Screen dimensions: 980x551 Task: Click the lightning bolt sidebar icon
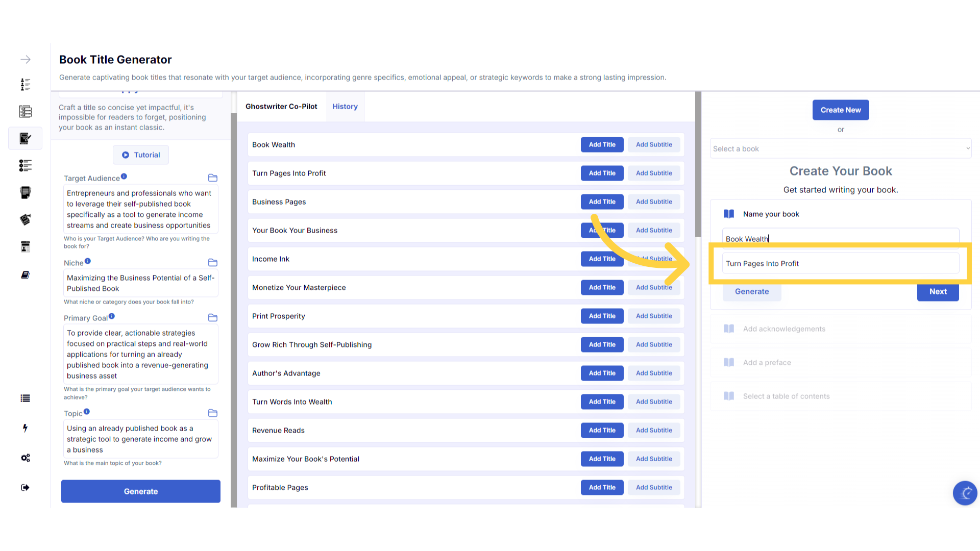[25, 428]
